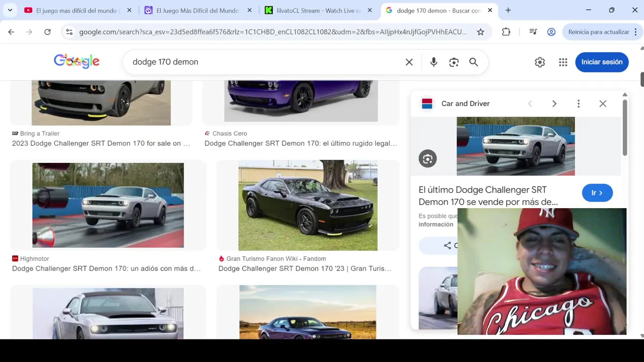View site information icon in address bar
644x362 pixels.
(69, 32)
